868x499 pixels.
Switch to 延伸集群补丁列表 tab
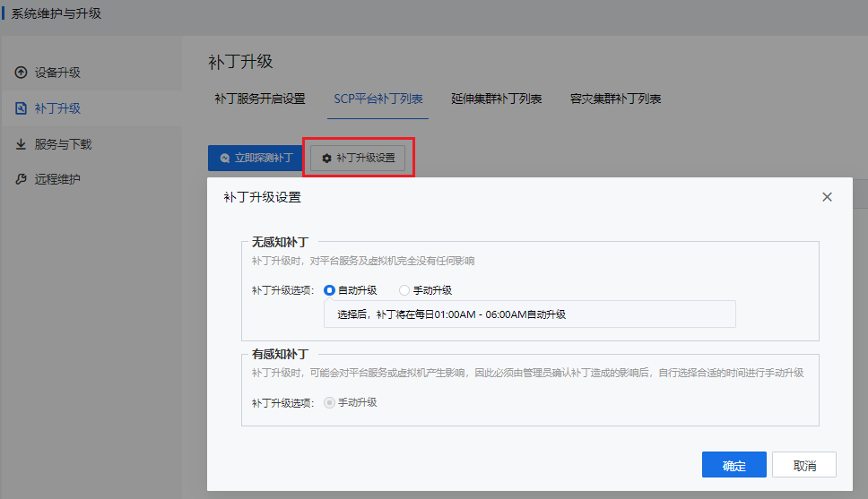pyautogui.click(x=497, y=99)
